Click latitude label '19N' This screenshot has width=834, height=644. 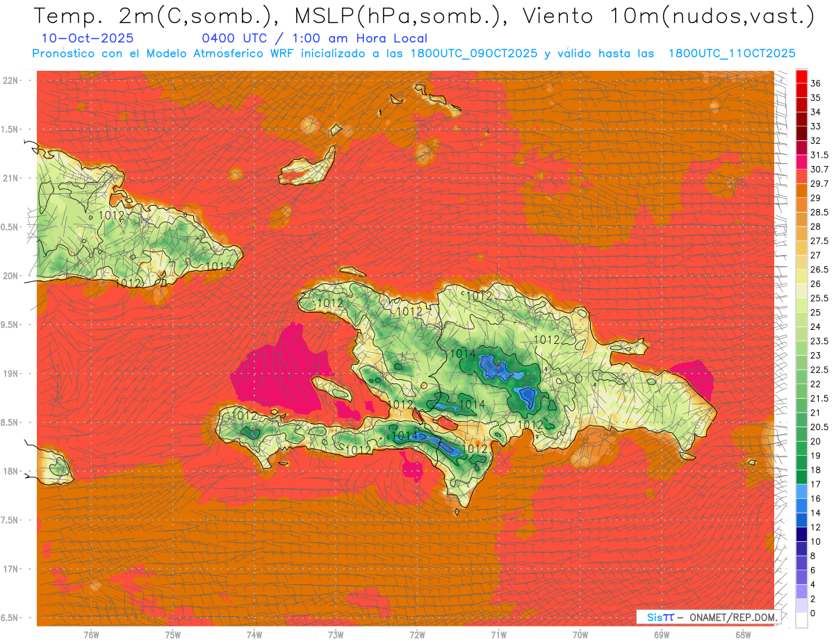click(10, 373)
